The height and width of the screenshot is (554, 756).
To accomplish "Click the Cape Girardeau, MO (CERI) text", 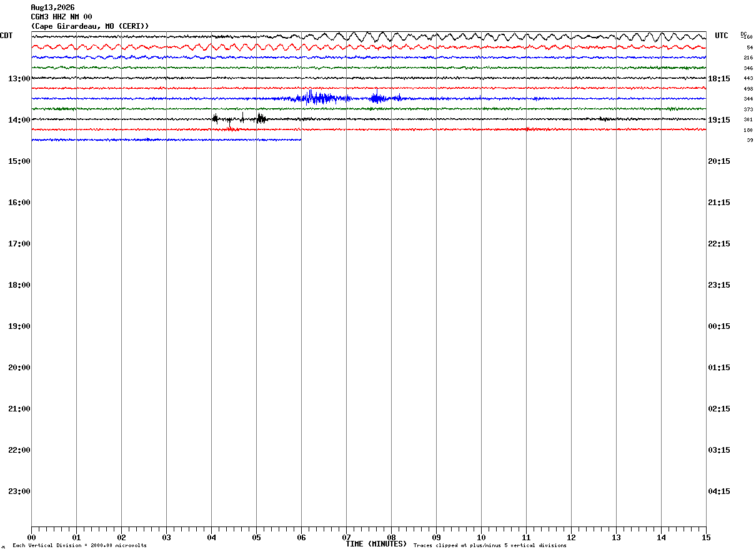I will (x=90, y=26).
